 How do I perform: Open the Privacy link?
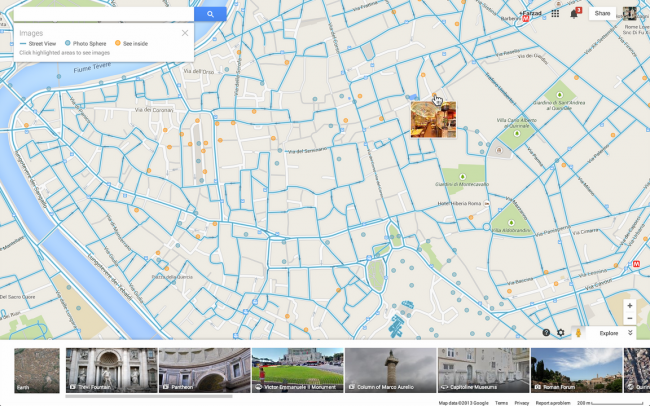click(x=521, y=403)
